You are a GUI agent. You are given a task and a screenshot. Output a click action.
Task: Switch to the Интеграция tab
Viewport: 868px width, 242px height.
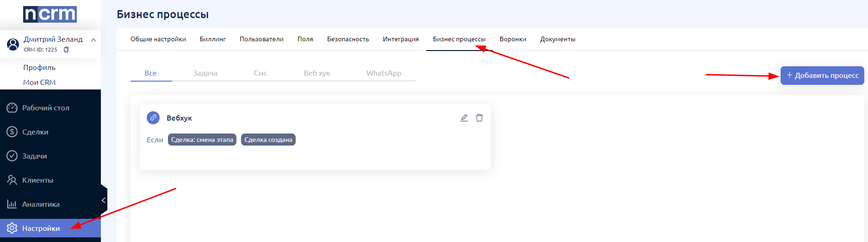(401, 39)
